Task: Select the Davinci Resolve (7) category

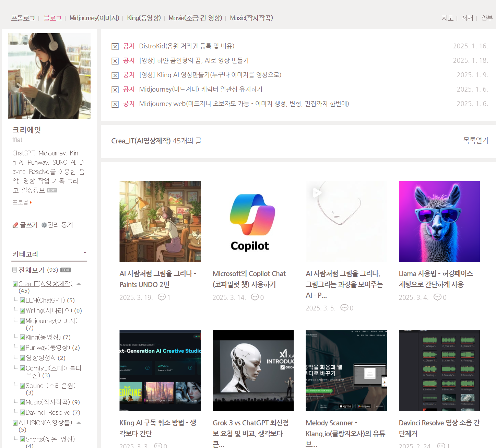Action: pos(53,413)
